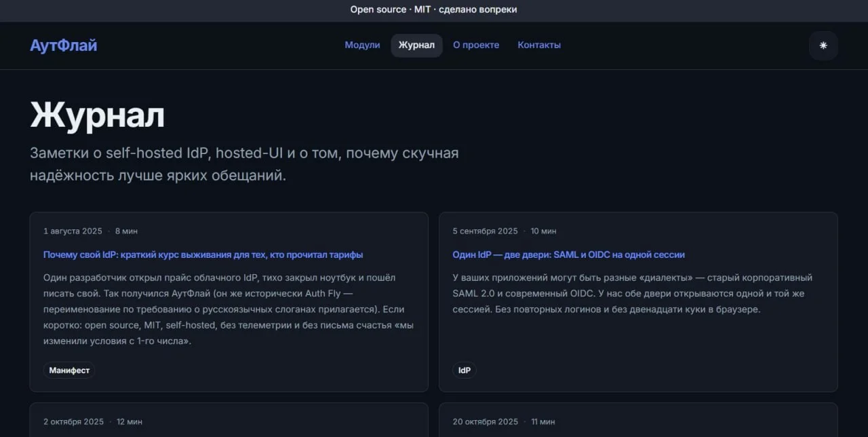Select the Журнал nav tab
The width and height of the screenshot is (868, 437).
416,45
